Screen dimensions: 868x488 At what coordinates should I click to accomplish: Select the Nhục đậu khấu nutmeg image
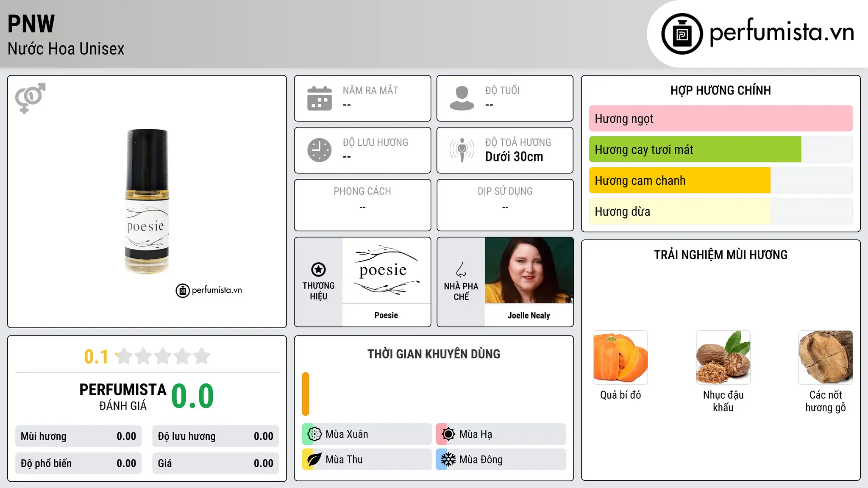pos(723,358)
